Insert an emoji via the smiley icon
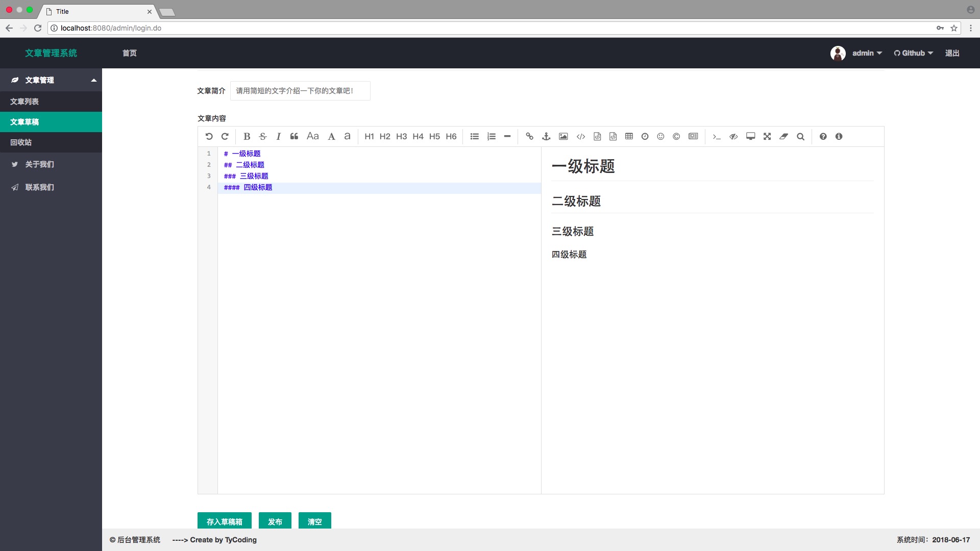 (x=660, y=136)
